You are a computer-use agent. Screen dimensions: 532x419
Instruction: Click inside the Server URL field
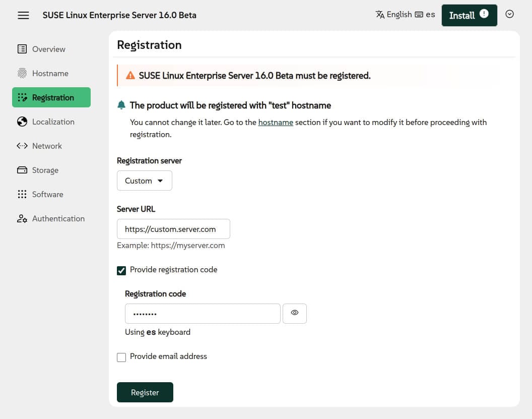point(173,228)
